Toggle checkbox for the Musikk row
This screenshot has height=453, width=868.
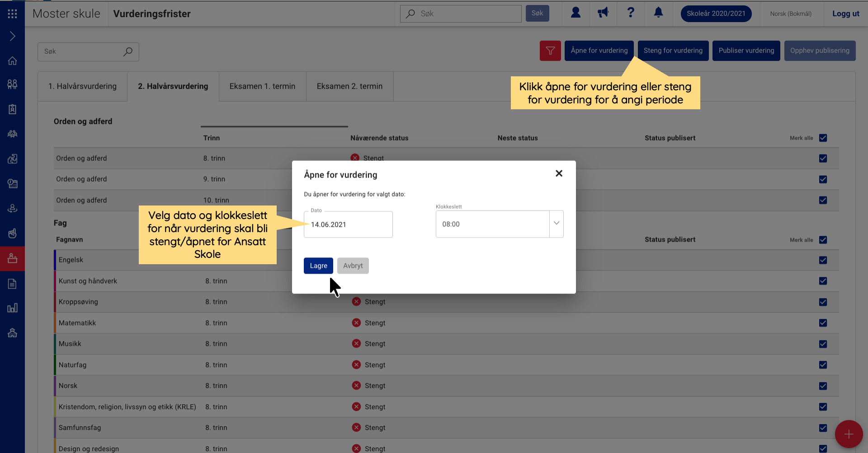pos(823,344)
